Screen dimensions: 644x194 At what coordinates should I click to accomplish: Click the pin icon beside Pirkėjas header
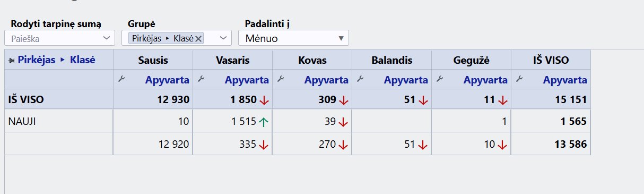(12, 61)
